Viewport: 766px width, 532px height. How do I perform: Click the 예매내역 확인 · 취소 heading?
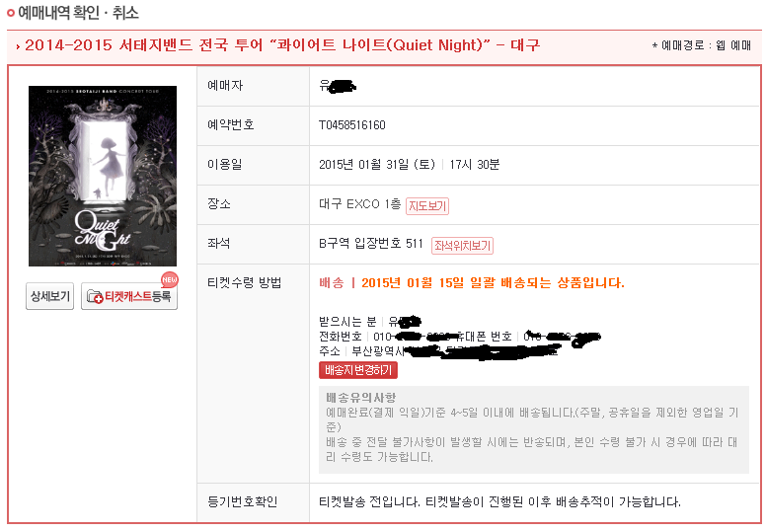78,13
